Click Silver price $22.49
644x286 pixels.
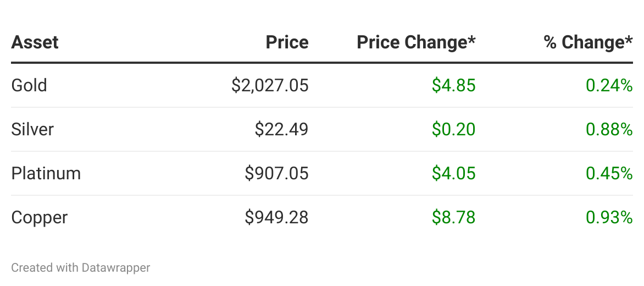point(281,129)
